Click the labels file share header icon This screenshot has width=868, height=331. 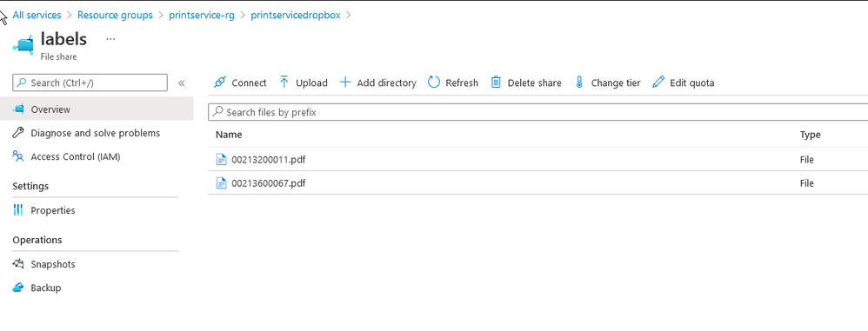pos(23,44)
